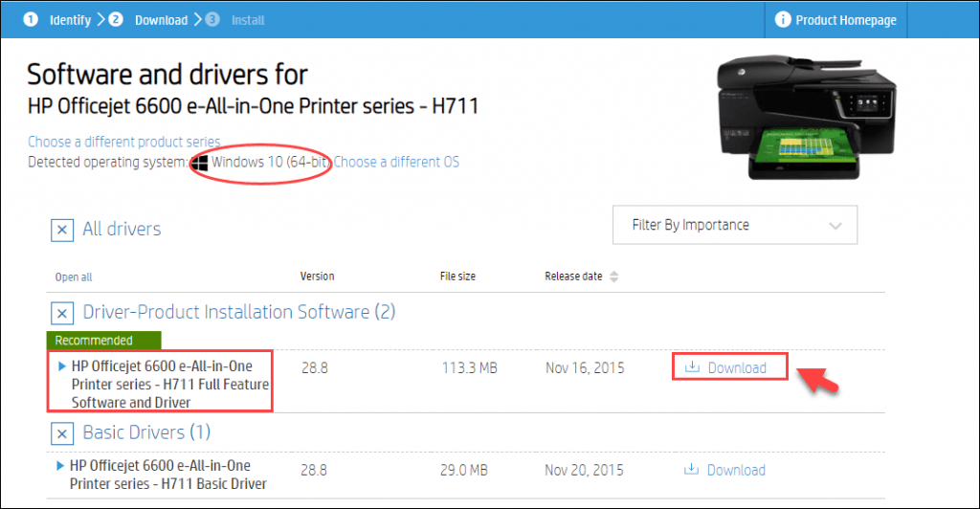Click the download tray icon for Basic Driver
Screen dimensions: 980x509
click(x=691, y=469)
